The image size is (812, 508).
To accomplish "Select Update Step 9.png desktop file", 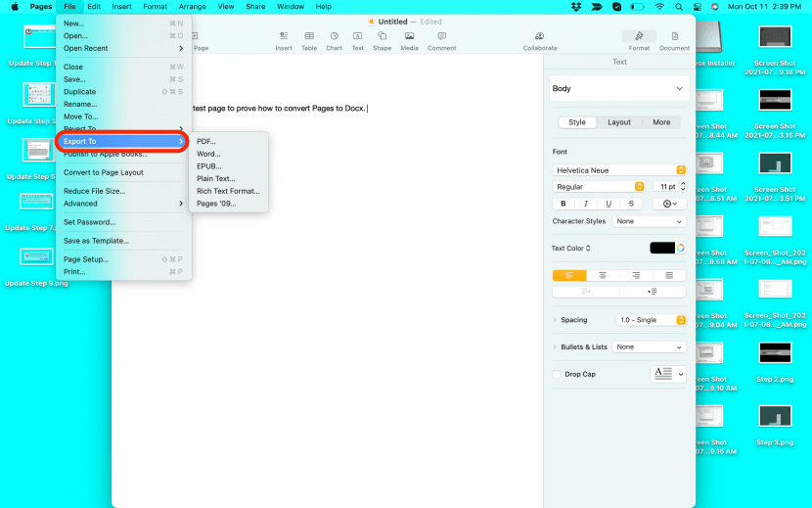I will pos(36,267).
